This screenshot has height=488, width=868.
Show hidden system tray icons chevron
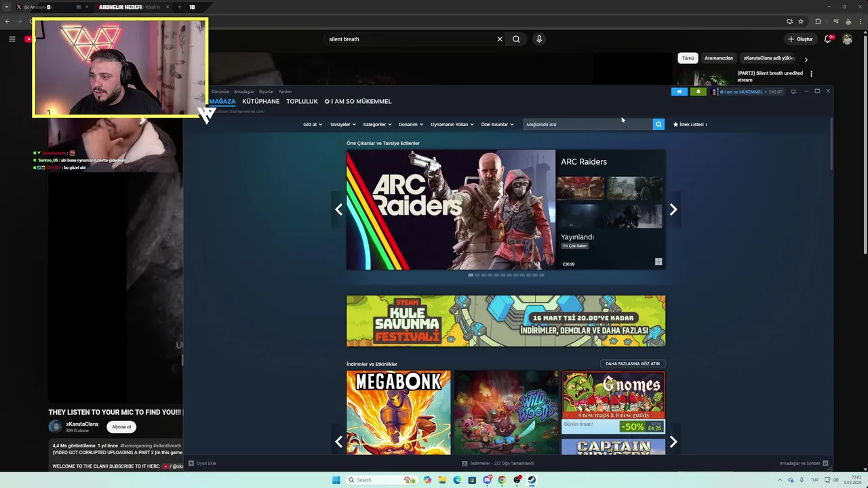[780, 480]
